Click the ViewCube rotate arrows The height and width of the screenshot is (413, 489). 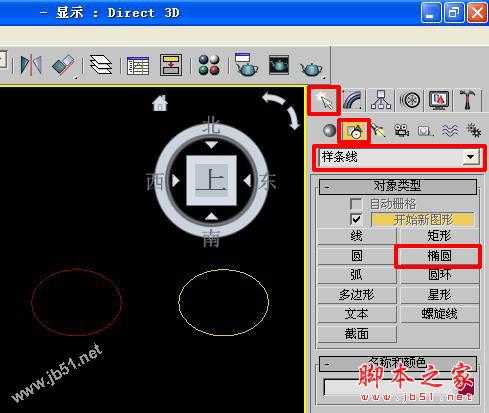click(282, 111)
